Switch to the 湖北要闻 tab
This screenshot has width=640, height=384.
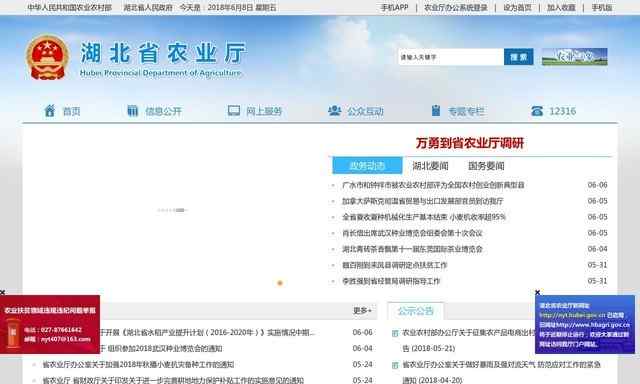click(430, 166)
